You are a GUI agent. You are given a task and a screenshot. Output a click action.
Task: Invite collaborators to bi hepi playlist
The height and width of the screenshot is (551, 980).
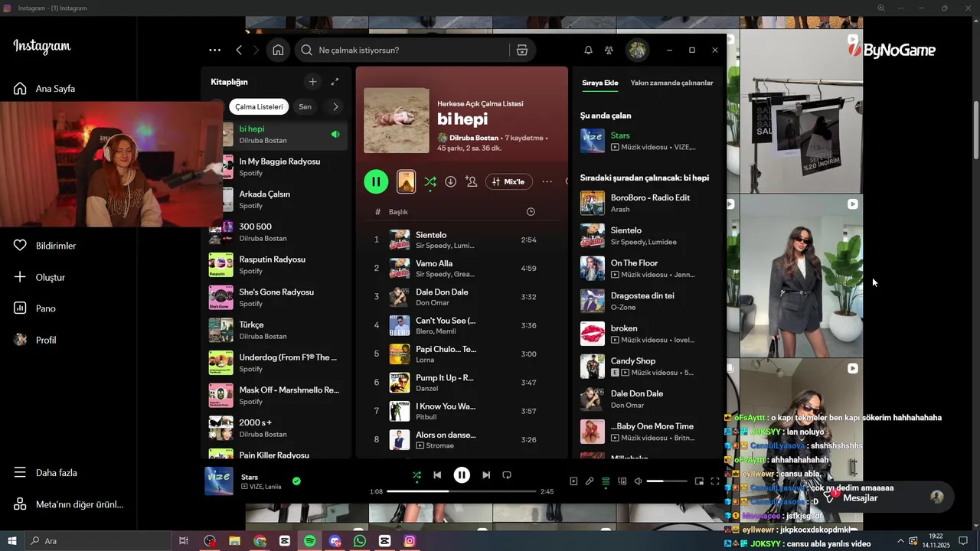pos(472,181)
